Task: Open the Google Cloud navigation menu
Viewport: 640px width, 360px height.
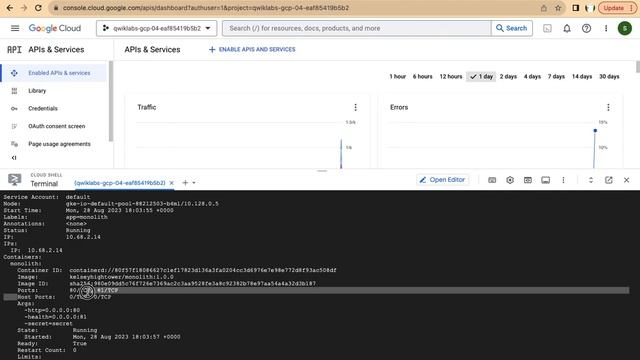Action: [15, 28]
